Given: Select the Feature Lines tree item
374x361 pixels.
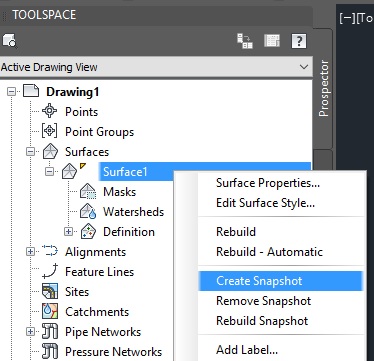Looking at the screenshot, I should click(99, 272).
